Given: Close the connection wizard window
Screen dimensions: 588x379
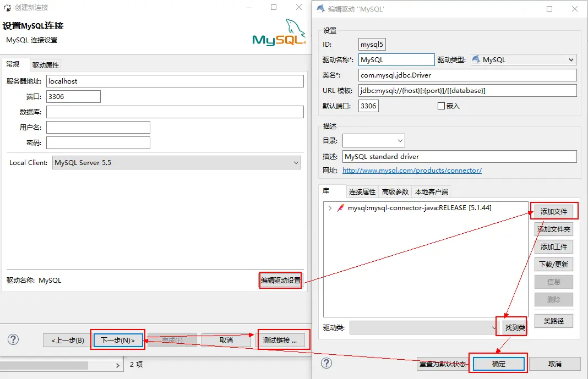Looking at the screenshot, I should [x=299, y=8].
